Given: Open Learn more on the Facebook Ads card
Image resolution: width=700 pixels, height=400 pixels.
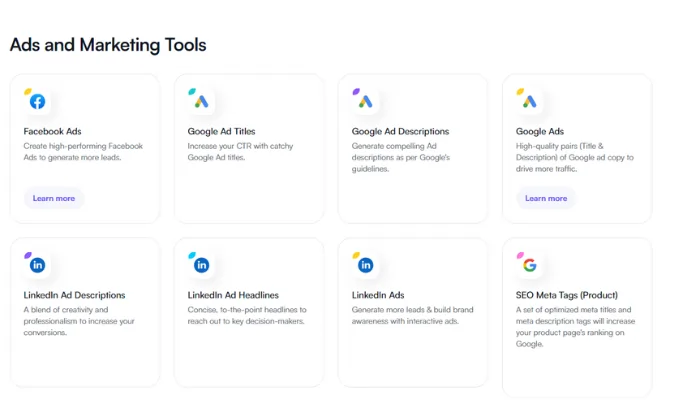Looking at the screenshot, I should 54,198.
